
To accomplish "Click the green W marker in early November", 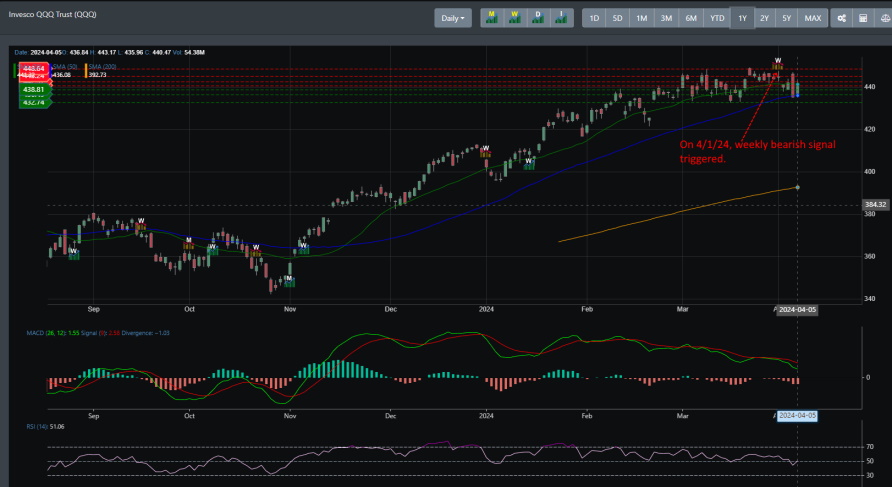I will [303, 246].
